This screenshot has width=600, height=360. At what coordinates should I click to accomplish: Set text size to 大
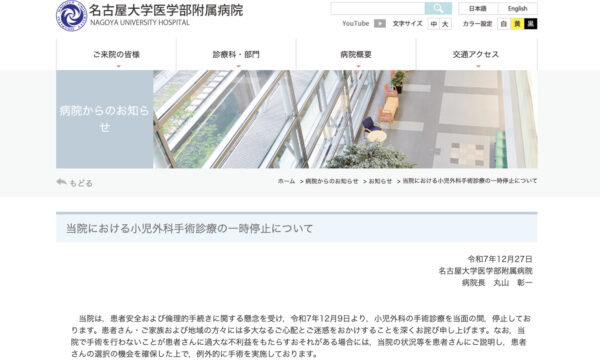[x=445, y=24]
